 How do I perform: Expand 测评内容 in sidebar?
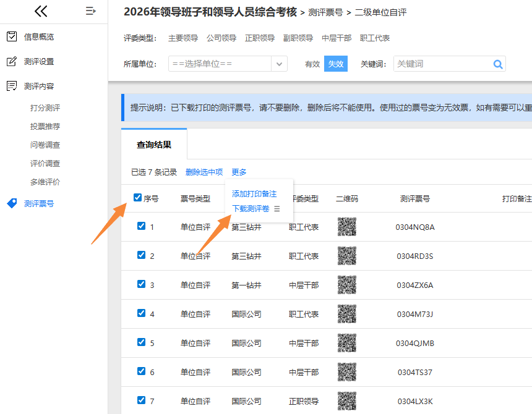(x=39, y=86)
